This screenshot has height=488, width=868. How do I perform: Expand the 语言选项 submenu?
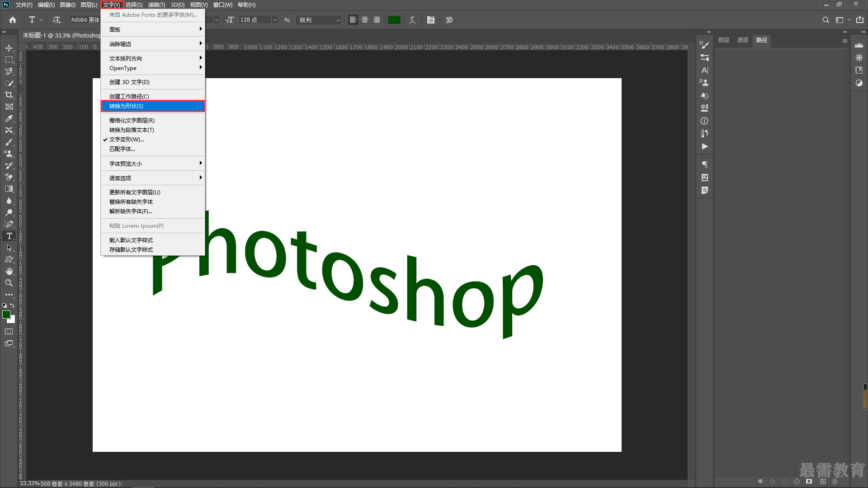(153, 178)
